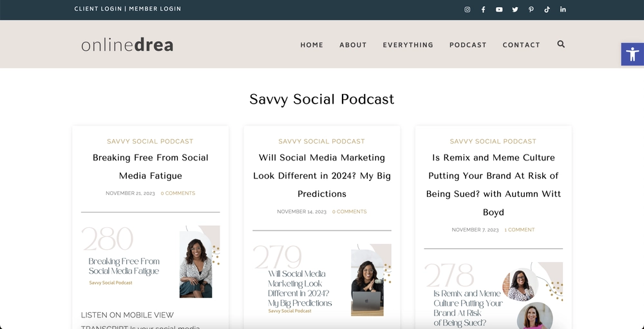This screenshot has height=329, width=644.
Task: Open the About menu item
Action: tap(353, 45)
